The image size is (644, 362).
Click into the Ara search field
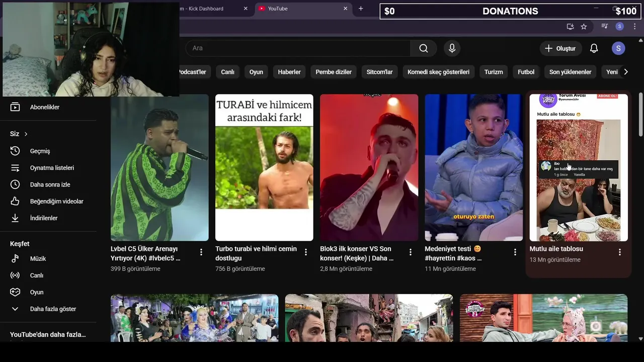click(x=298, y=48)
